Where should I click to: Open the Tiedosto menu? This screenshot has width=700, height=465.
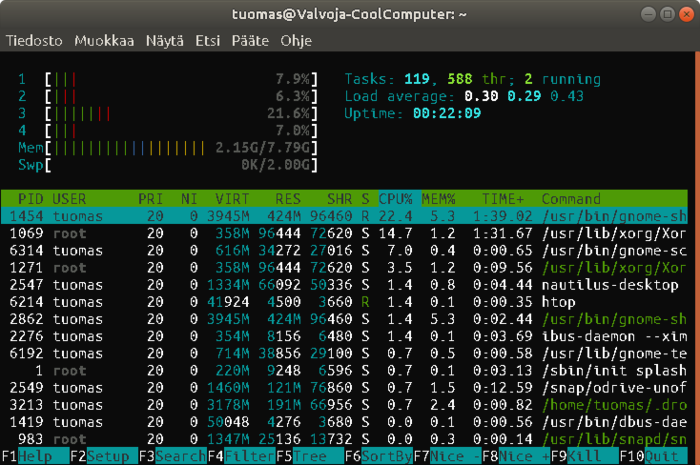(x=35, y=41)
